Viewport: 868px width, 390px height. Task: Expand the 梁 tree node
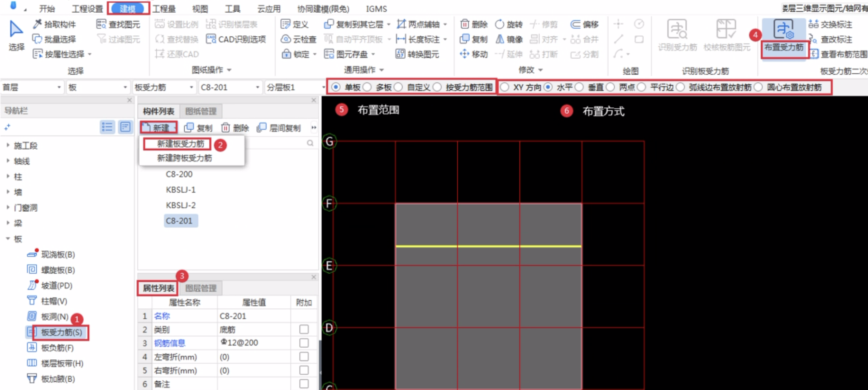pyautogui.click(x=8, y=223)
